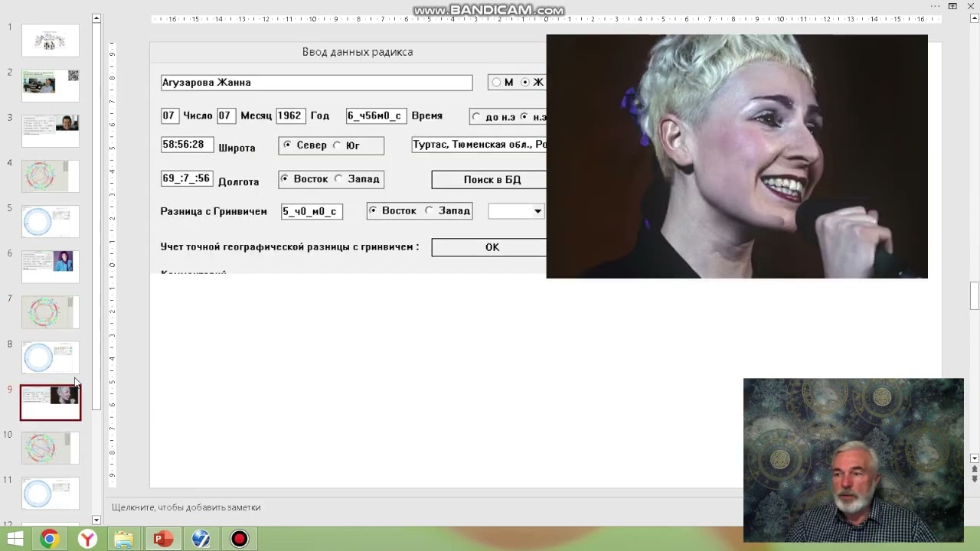980x551 pixels.
Task: Select slide 7 thumbnail
Action: pyautogui.click(x=51, y=312)
